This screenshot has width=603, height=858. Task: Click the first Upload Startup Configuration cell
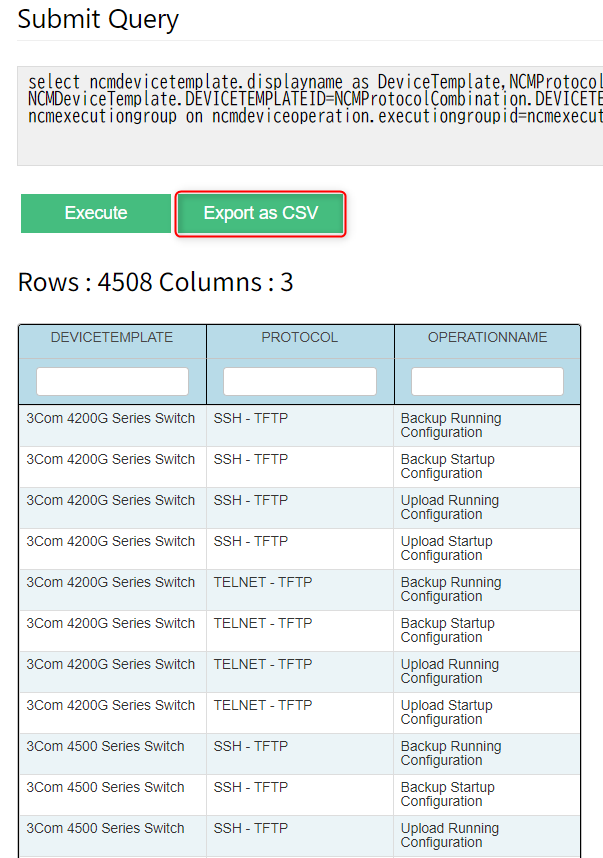click(447, 549)
